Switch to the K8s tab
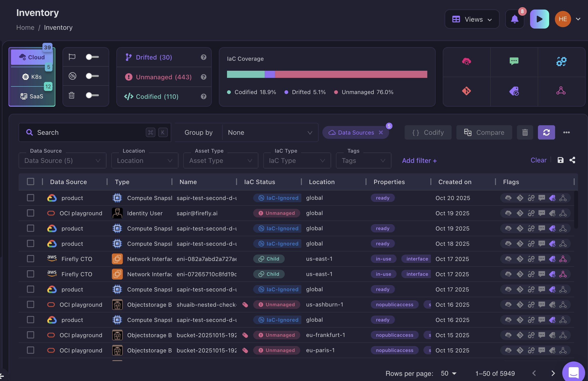Image resolution: width=588 pixels, height=381 pixels. [32, 77]
